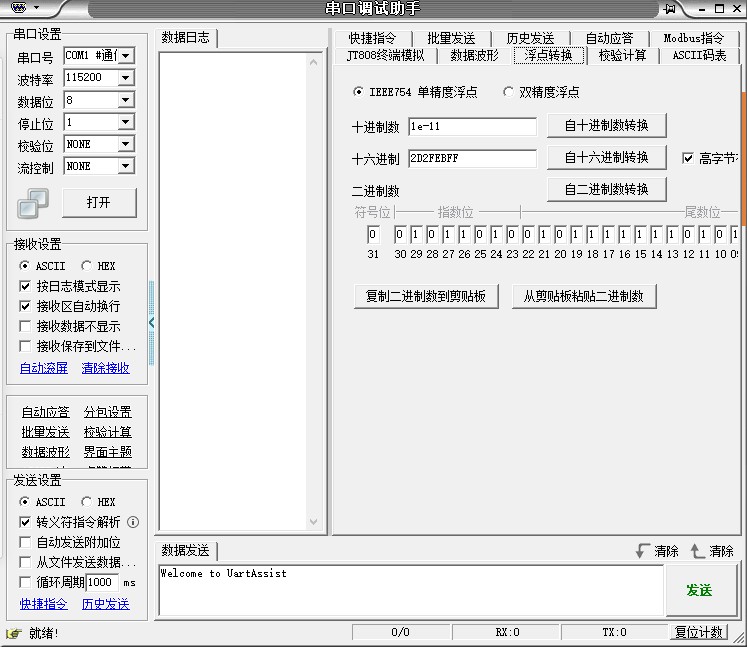Click 复位计数 button in status bar
This screenshot has width=747, height=647.
[699, 632]
